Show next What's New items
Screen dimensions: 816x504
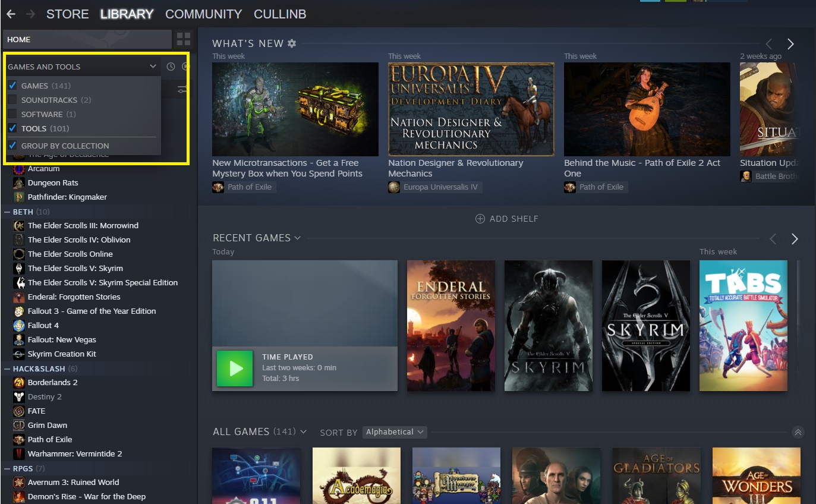tap(790, 44)
